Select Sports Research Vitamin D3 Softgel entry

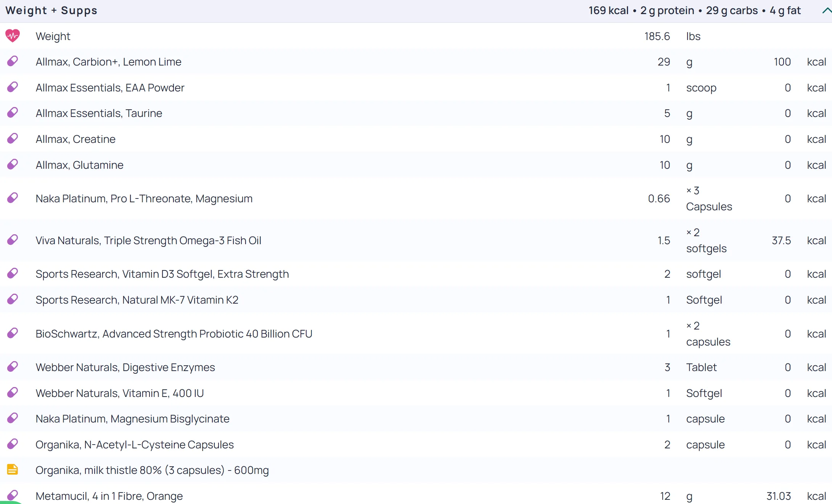point(162,274)
